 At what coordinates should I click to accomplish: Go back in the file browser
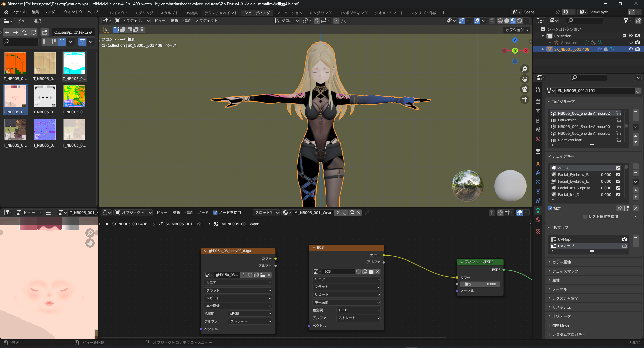pyautogui.click(x=7, y=32)
